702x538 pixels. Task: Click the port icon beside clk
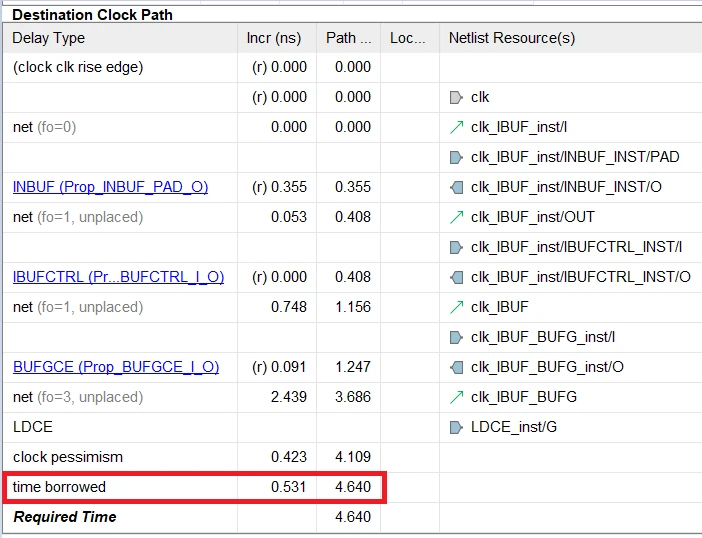click(456, 97)
